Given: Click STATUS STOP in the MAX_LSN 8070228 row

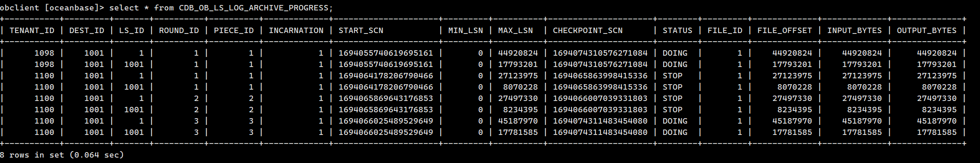Looking at the screenshot, I should 673,87.
